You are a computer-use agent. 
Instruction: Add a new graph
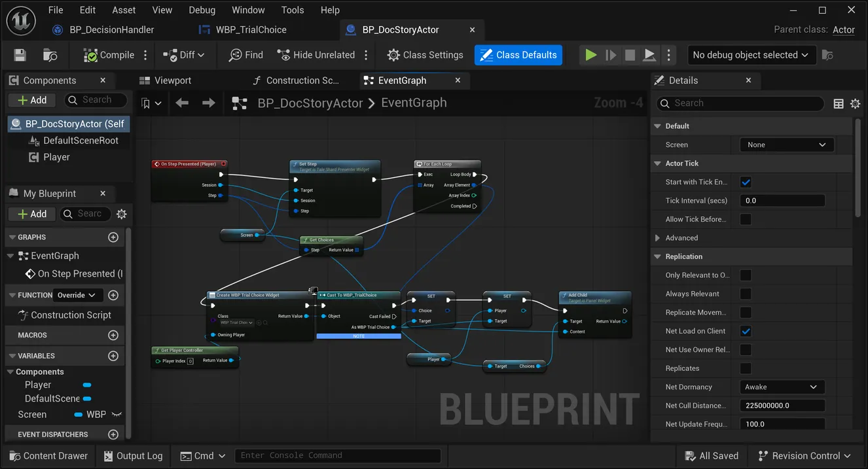(x=113, y=237)
